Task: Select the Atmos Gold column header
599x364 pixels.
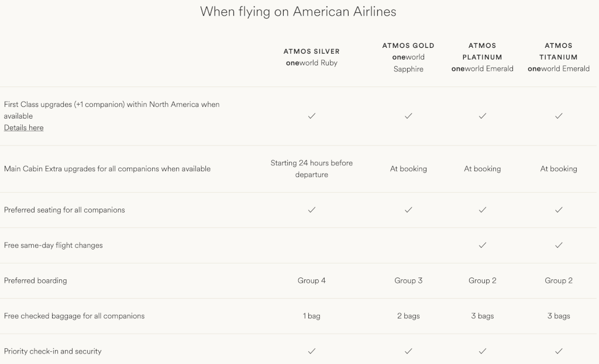Action: coord(408,57)
